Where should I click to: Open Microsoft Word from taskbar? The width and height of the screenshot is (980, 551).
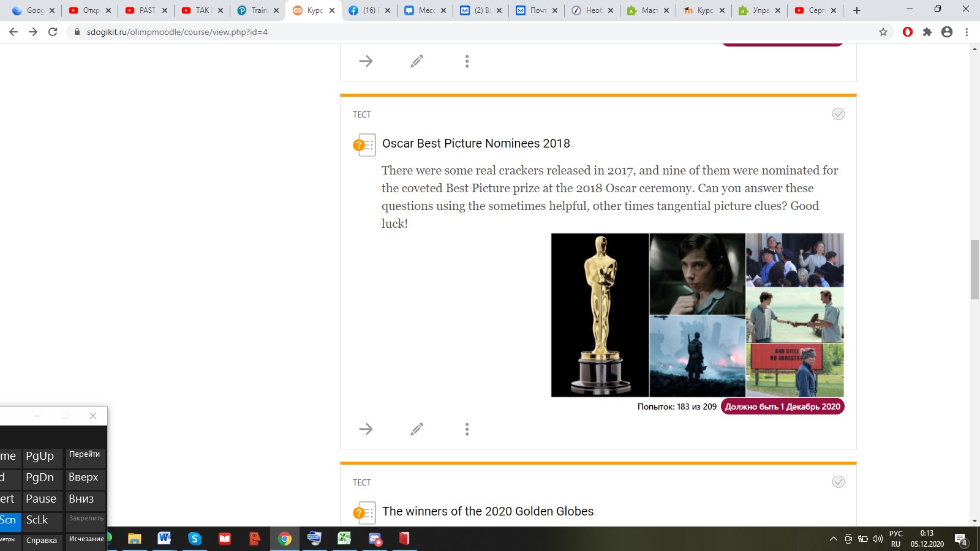click(x=164, y=539)
